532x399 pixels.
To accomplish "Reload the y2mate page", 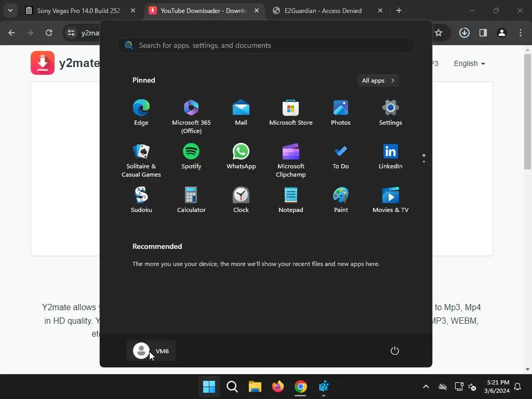I will click(49, 33).
